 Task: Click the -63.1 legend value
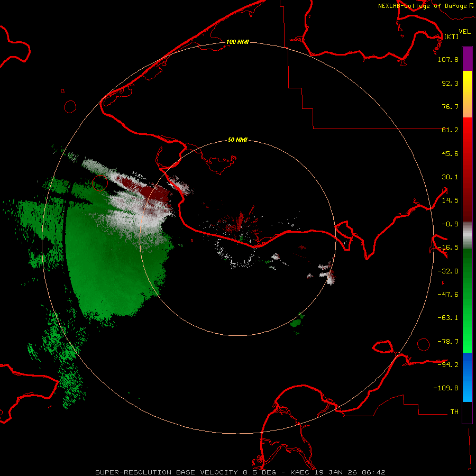click(448, 318)
